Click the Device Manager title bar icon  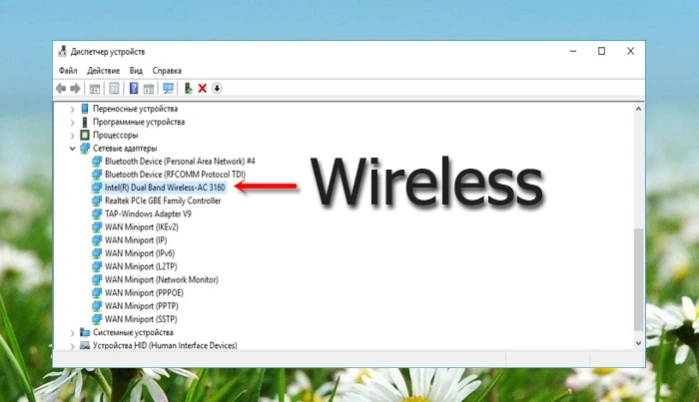(62, 51)
